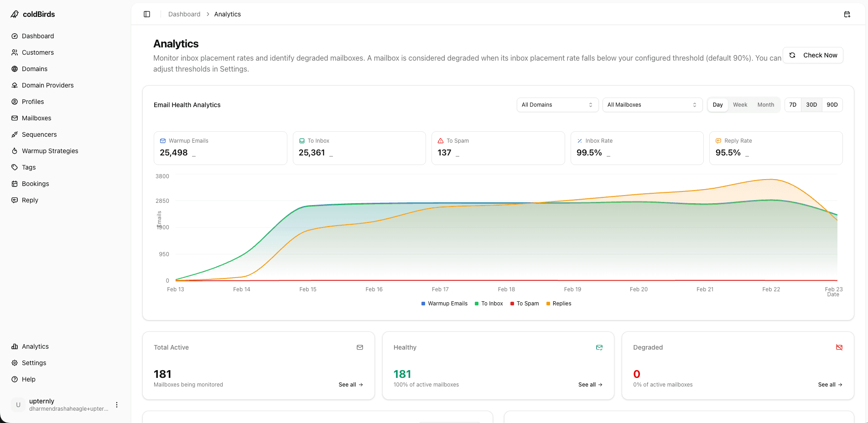Open the Sequencers panel
Screen dimensions: 868x423
[39, 134]
